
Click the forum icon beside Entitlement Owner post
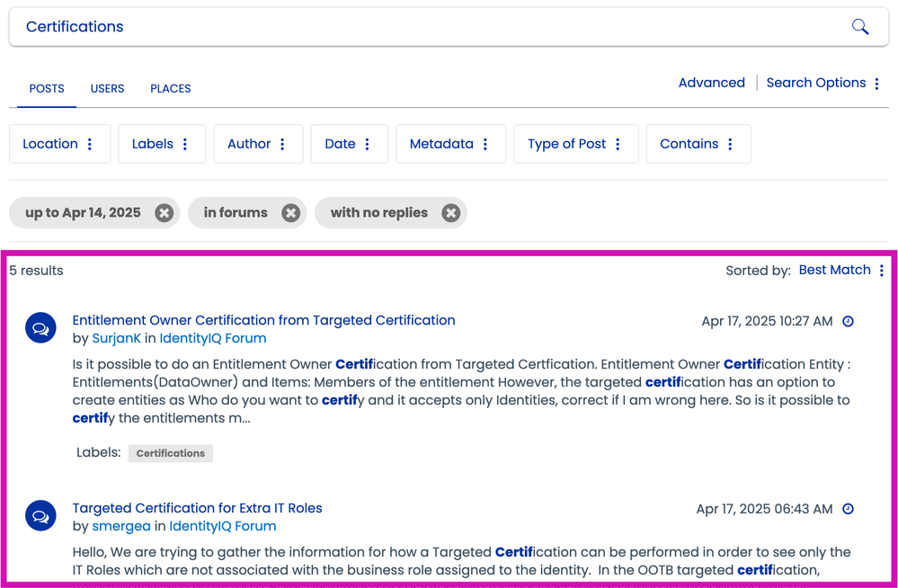pos(40,329)
